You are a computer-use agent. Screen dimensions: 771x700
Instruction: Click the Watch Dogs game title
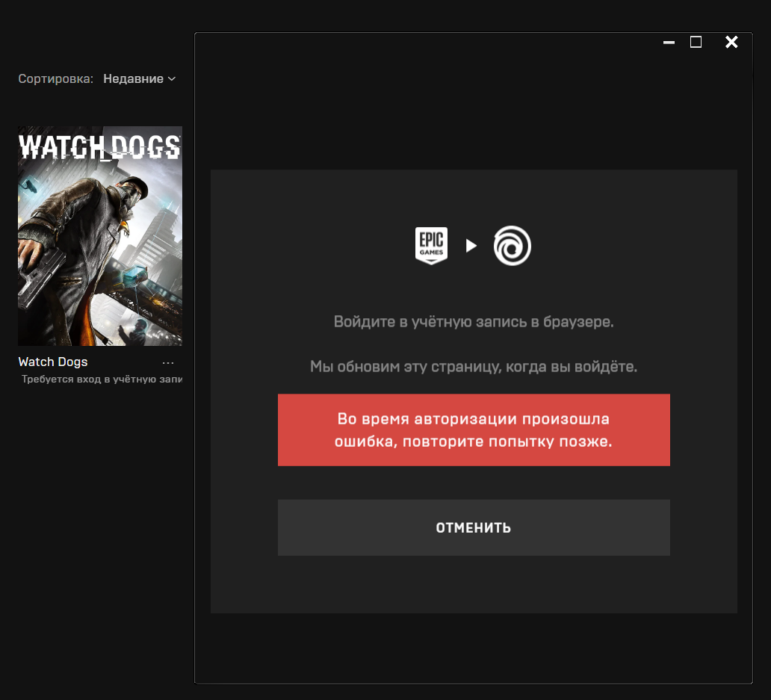tap(53, 362)
